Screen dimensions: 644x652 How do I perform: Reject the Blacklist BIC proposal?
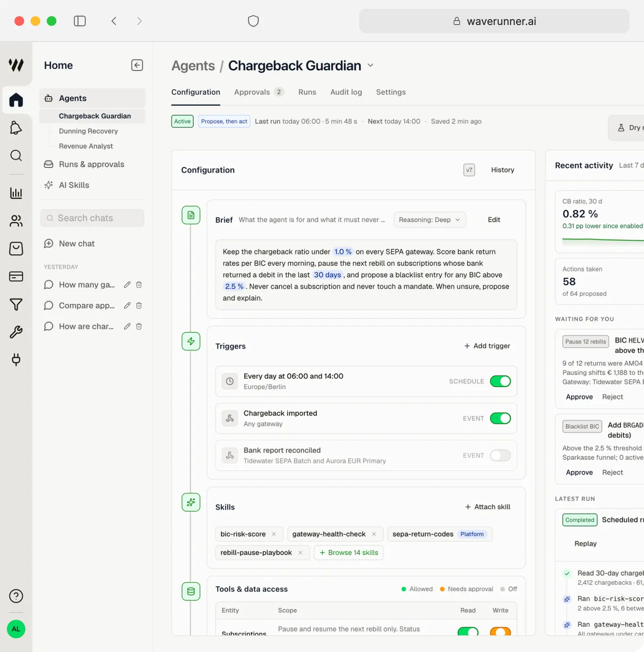[613, 472]
